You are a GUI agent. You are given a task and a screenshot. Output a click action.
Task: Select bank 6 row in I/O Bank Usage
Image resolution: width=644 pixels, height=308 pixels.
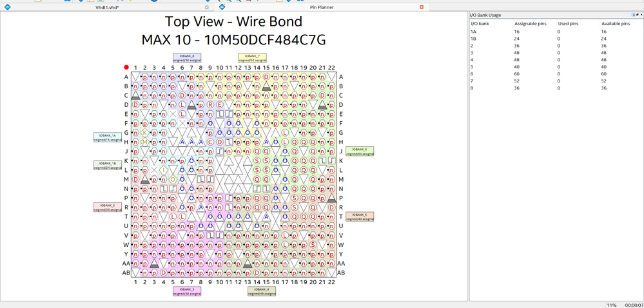[x=556, y=73]
